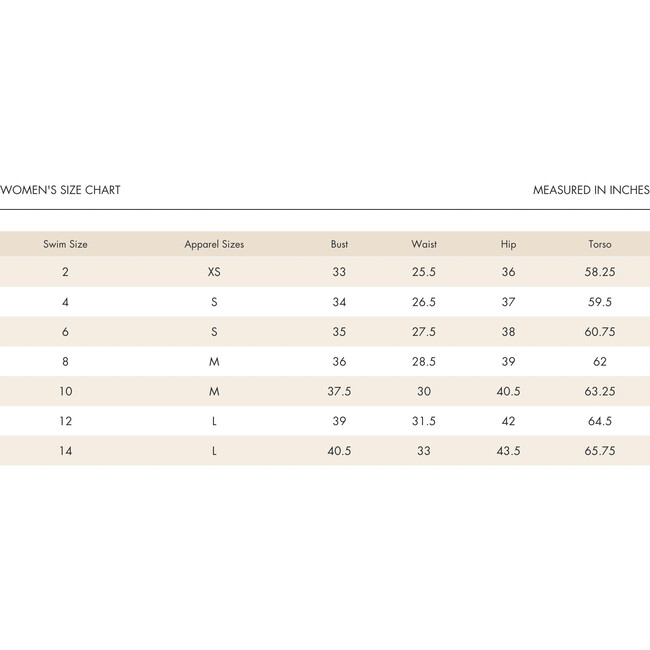The image size is (650, 650).
Task: Click swim size 2 in the first row
Action: tap(65, 272)
